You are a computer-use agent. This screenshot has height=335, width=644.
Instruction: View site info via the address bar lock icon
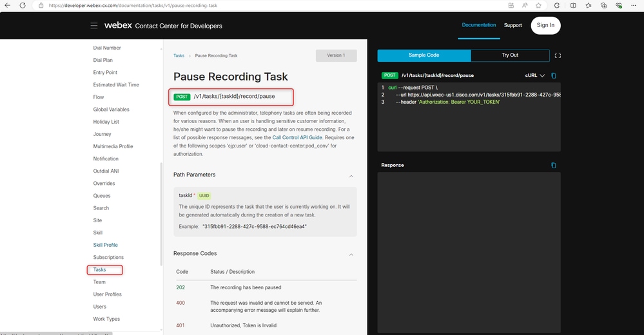41,5
